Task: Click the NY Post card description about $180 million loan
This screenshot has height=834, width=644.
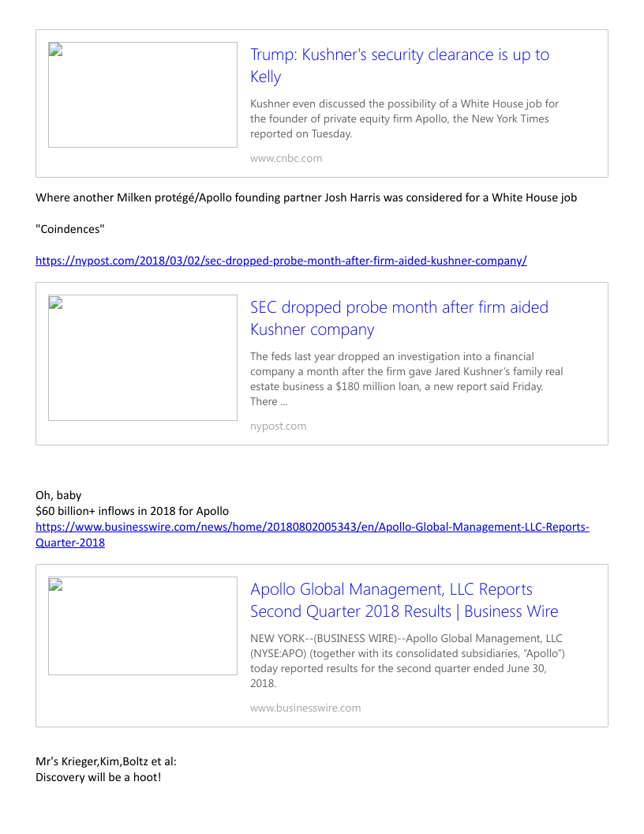Action: [406, 379]
